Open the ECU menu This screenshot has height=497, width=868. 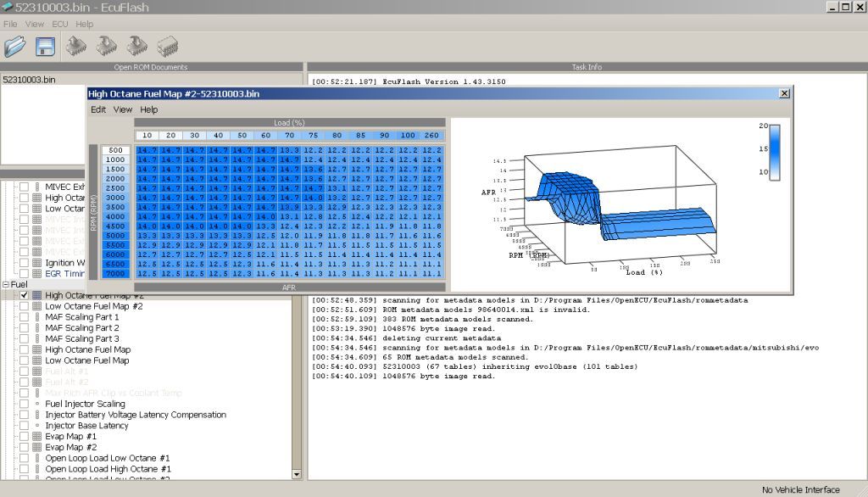tap(60, 24)
